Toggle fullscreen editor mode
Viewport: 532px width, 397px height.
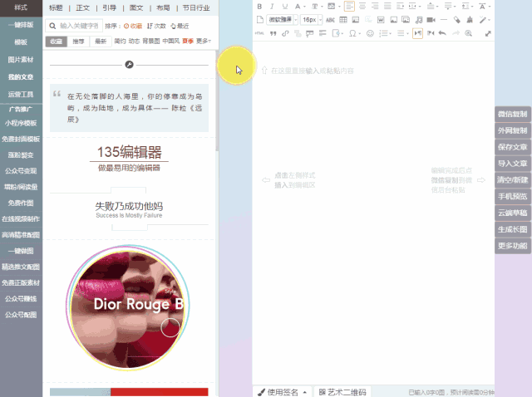488,33
